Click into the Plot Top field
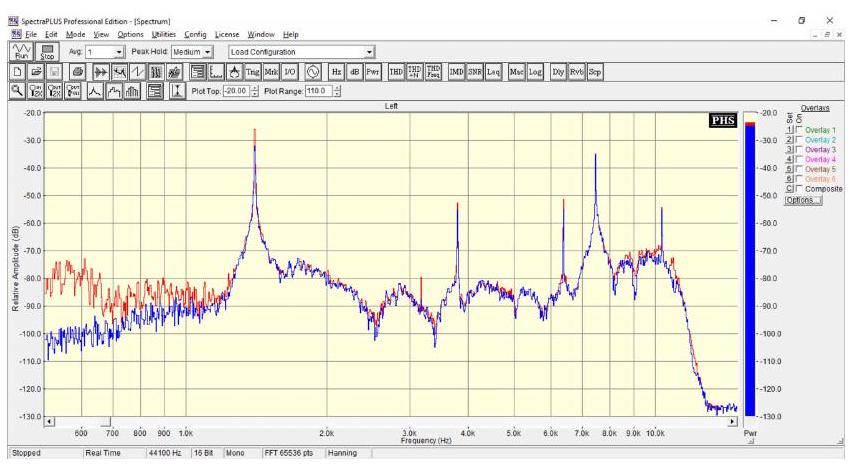 [x=236, y=91]
